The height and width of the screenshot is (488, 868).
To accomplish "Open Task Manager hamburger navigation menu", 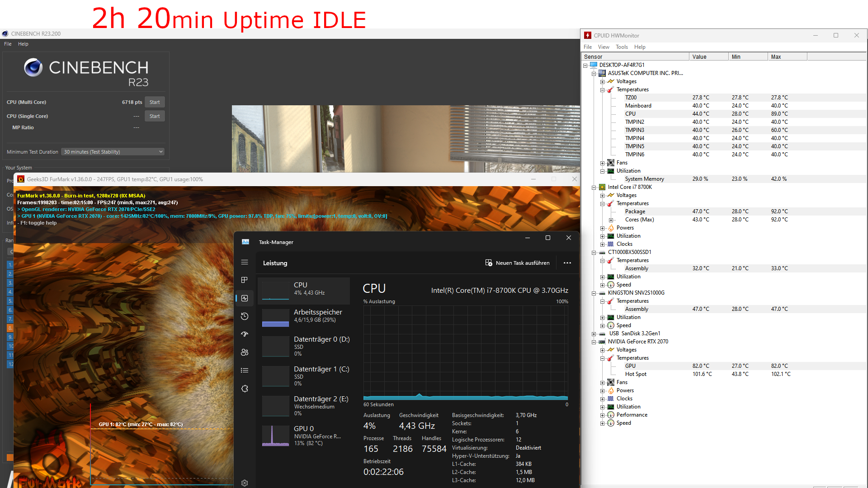I will 245,262.
